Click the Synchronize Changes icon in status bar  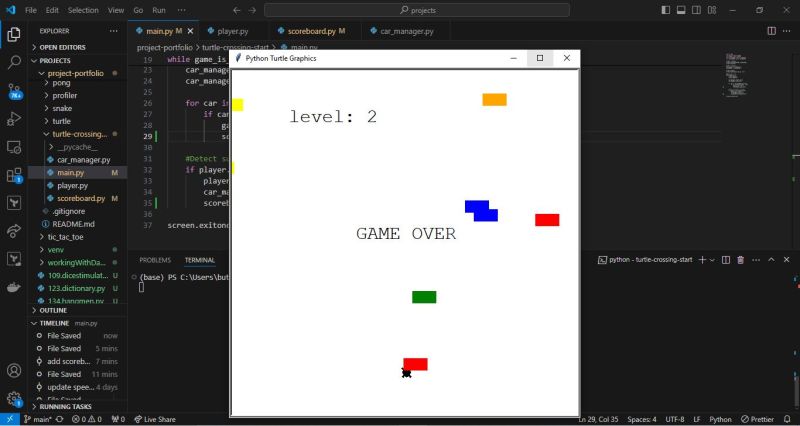tap(60, 419)
